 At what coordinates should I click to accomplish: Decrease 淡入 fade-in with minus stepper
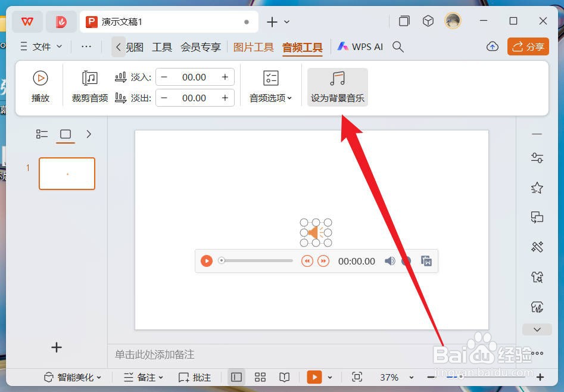pyautogui.click(x=164, y=76)
